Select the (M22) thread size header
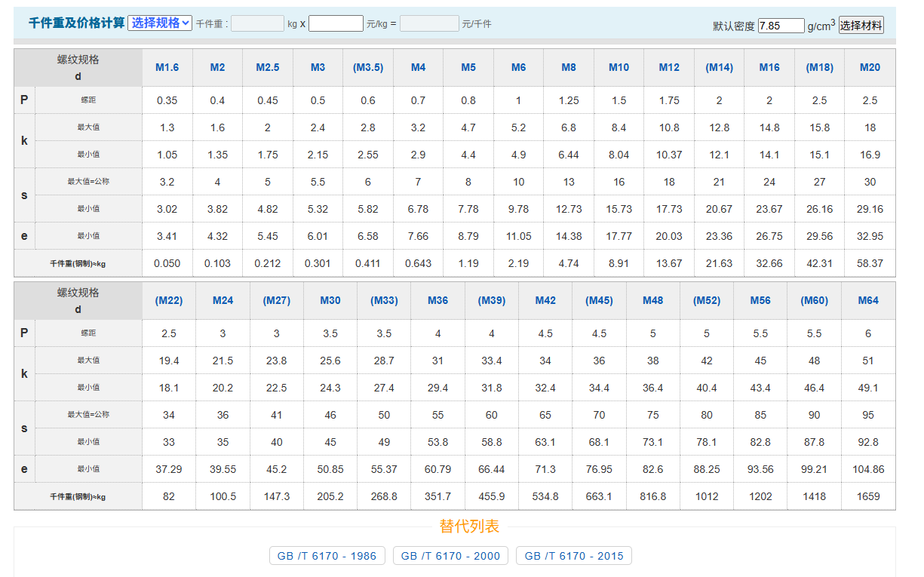Image resolution: width=924 pixels, height=577 pixels. [x=169, y=300]
